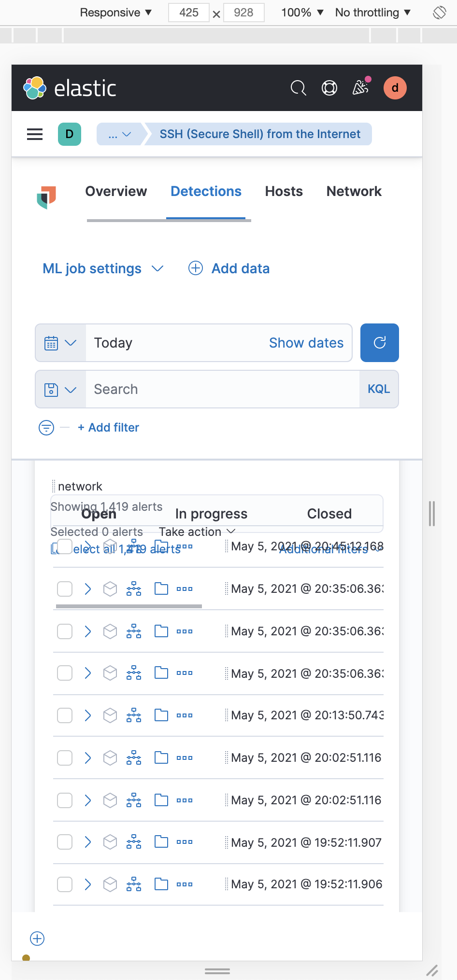Screen dimensions: 457x980
Task: Analyze event cube icon in 19:52:11.906 row
Action: (110, 884)
